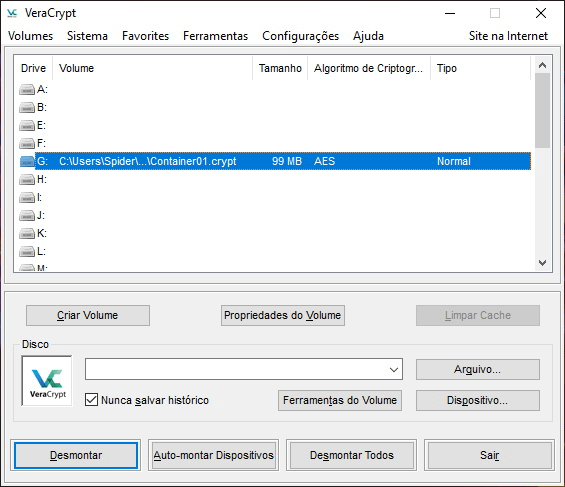Click the Volume column header
565x487 pixels.
(x=152, y=68)
